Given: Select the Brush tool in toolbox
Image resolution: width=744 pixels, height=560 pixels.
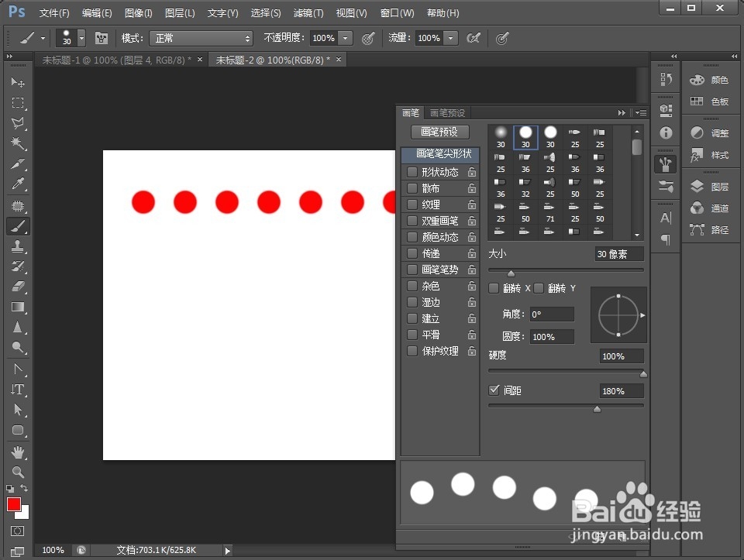Looking at the screenshot, I should [18, 227].
